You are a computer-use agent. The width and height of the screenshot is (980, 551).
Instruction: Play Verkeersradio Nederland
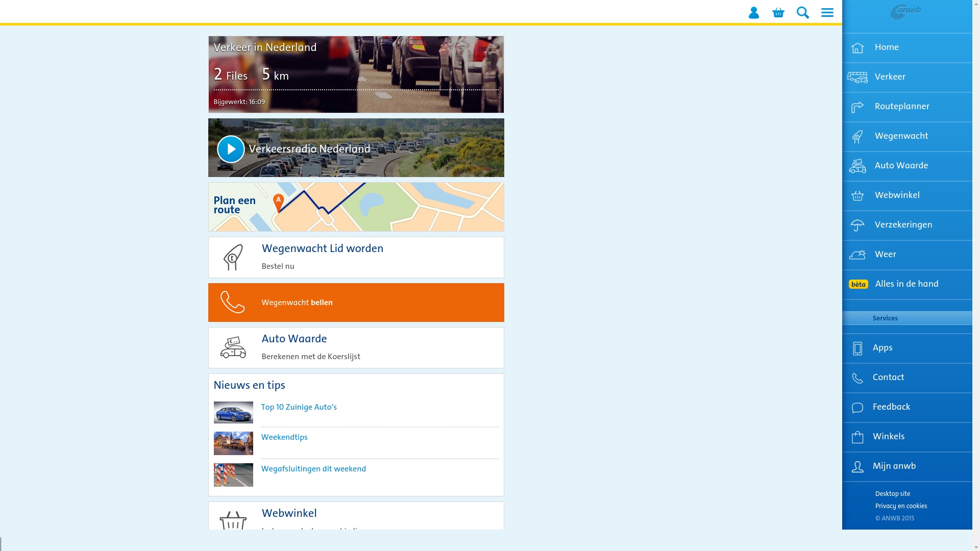231,149
